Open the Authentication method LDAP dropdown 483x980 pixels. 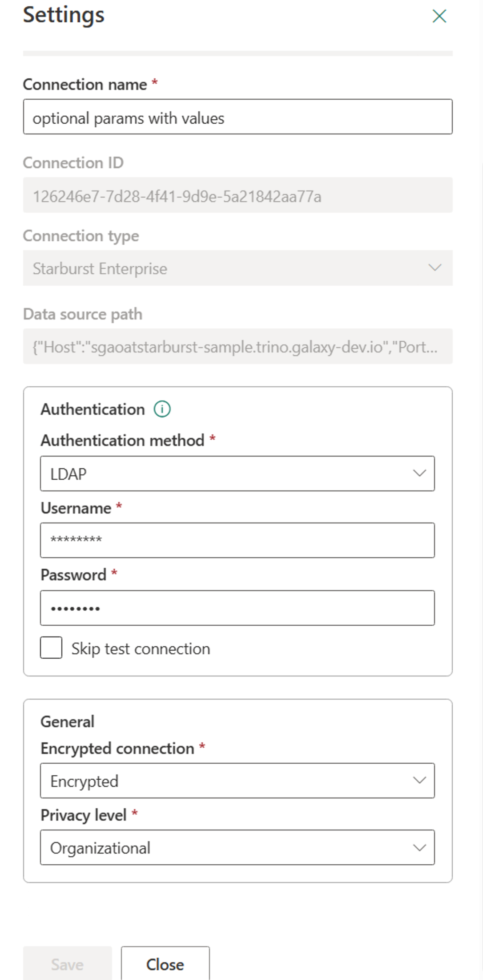237,474
